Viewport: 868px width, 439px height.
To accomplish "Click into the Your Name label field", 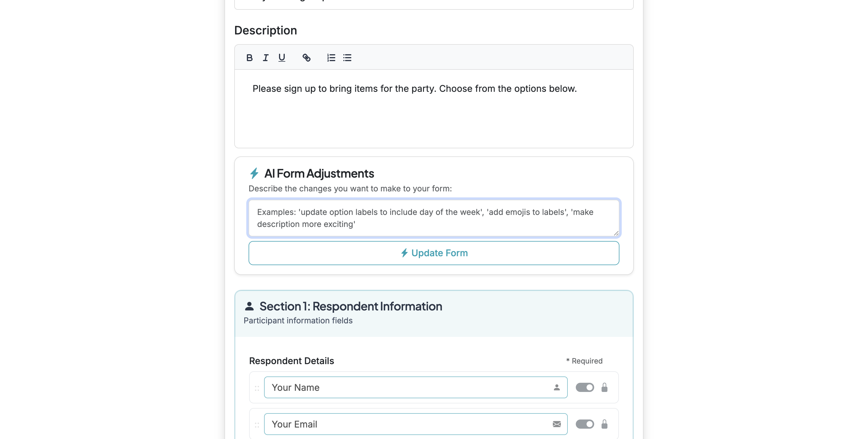I will [371, 387].
